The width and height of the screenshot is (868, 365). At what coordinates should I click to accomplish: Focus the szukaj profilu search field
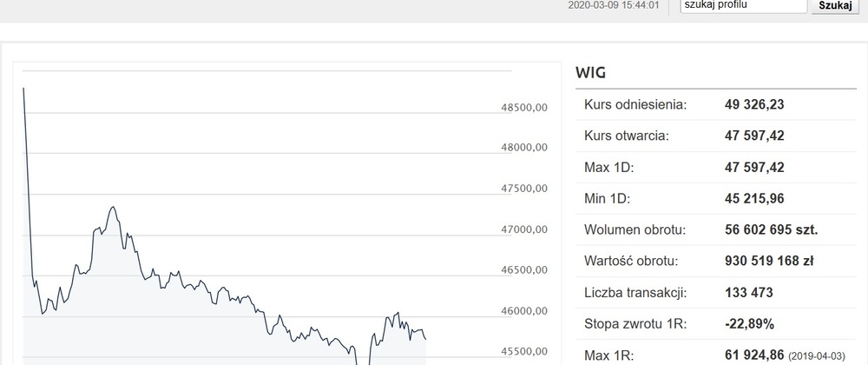click(x=744, y=5)
